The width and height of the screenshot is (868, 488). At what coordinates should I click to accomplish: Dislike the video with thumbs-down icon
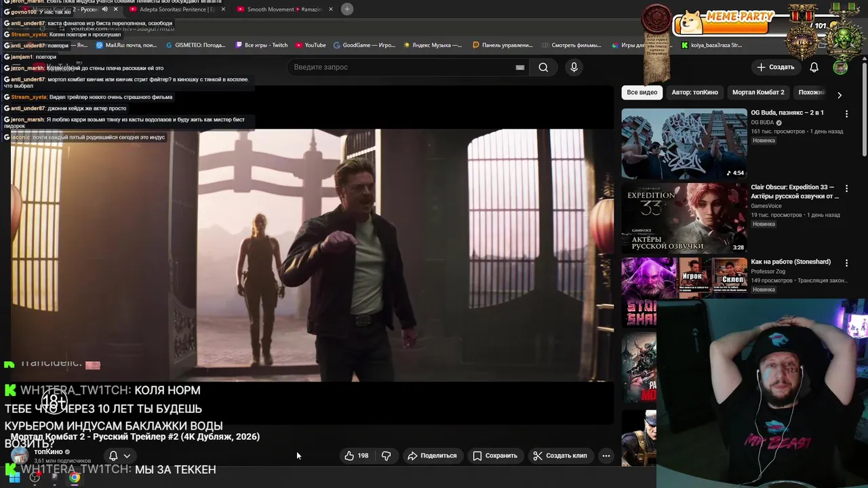pyautogui.click(x=386, y=455)
